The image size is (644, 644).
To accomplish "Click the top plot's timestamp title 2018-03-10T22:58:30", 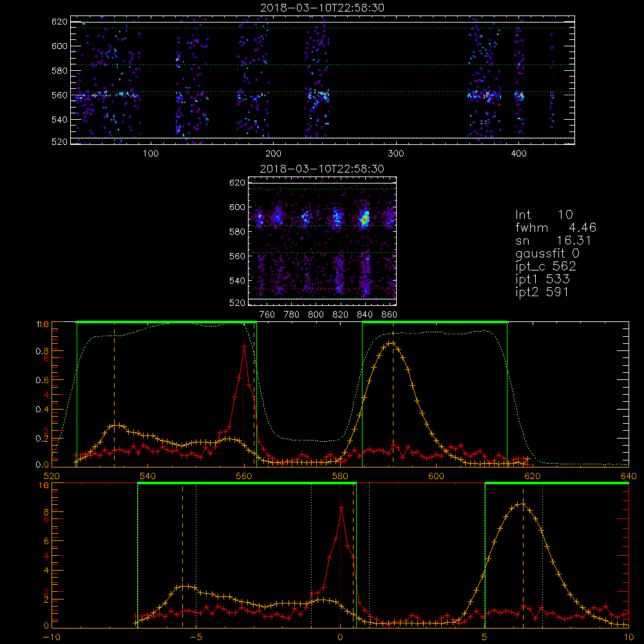I will coord(322,8).
